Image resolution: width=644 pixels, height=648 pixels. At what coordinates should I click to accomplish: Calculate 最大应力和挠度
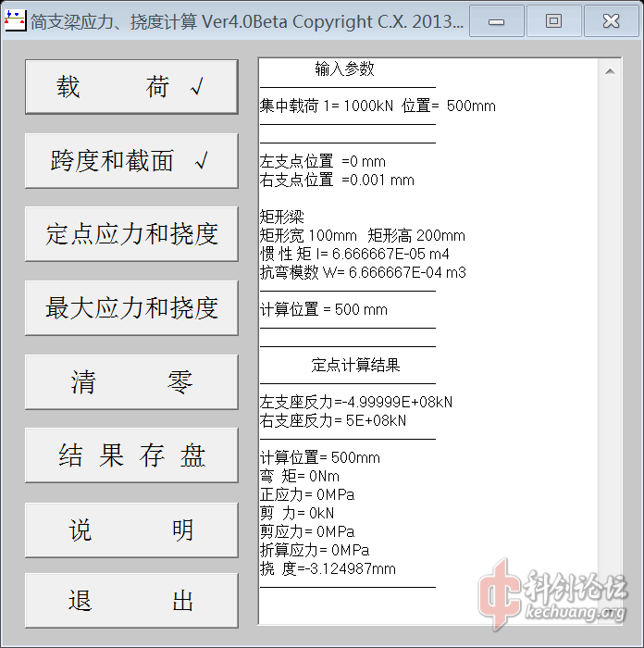click(130, 308)
